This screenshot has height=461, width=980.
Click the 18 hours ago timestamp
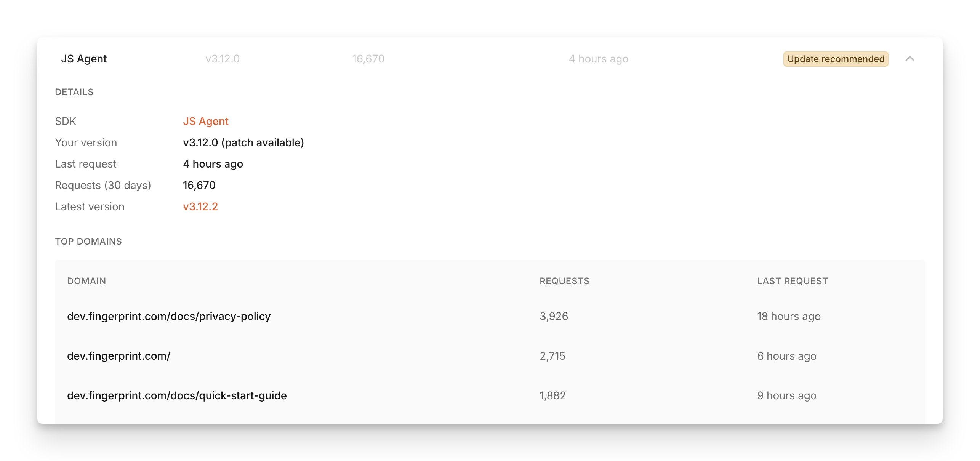789,316
